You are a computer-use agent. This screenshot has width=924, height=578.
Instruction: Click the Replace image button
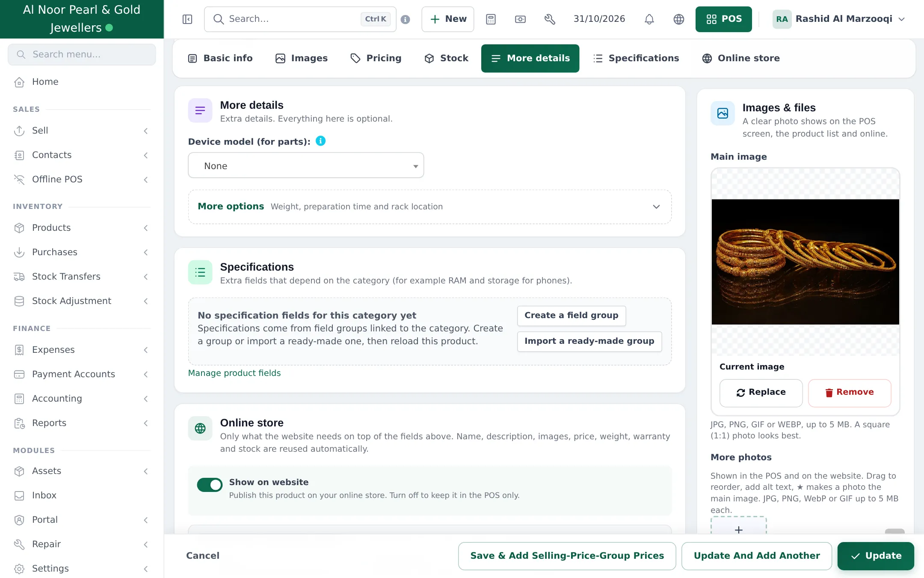761,393
